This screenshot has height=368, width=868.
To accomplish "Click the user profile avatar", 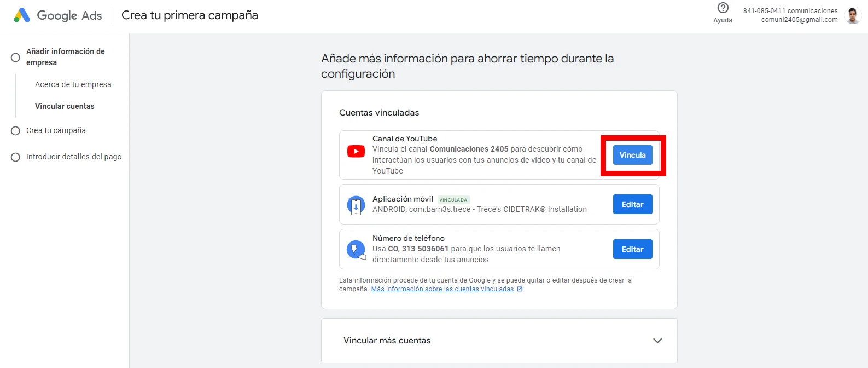I will tap(852, 15).
